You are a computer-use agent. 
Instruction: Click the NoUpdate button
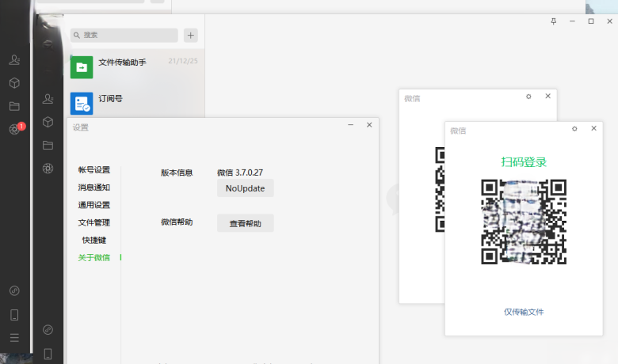[245, 188]
